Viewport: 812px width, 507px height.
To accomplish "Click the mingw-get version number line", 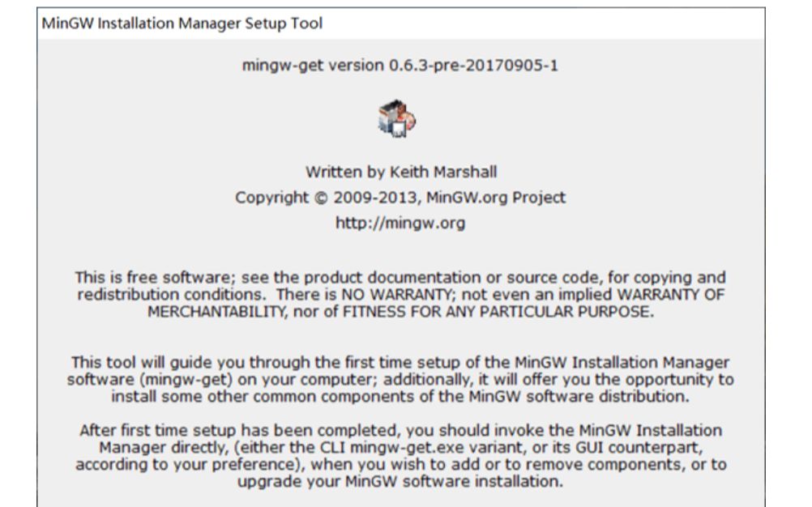I will tap(400, 66).
